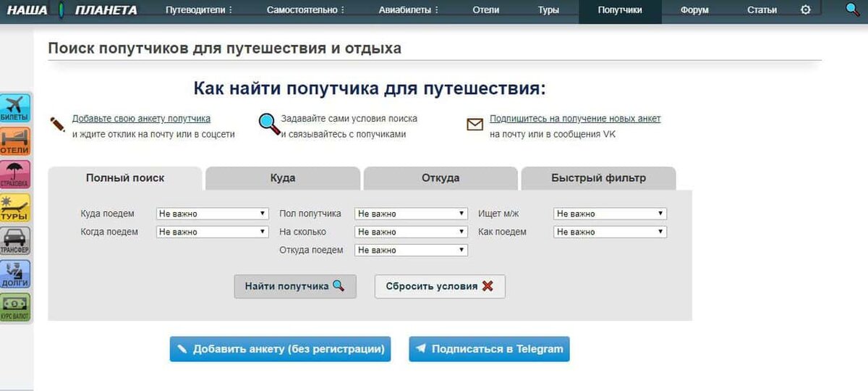Viewport: 868px width, 391px height.
Task: Click the Когда поедем field label
Action: (x=110, y=232)
